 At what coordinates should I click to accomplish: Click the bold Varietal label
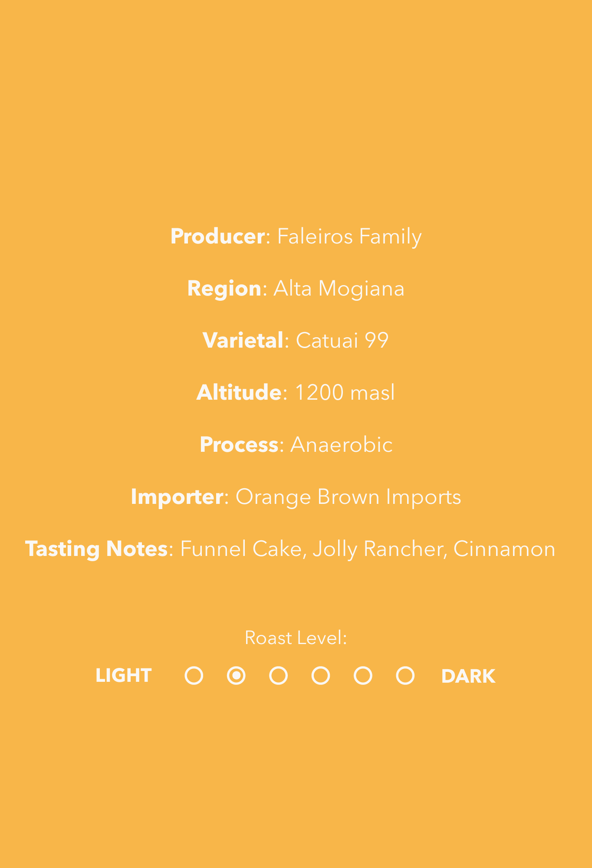[243, 340]
